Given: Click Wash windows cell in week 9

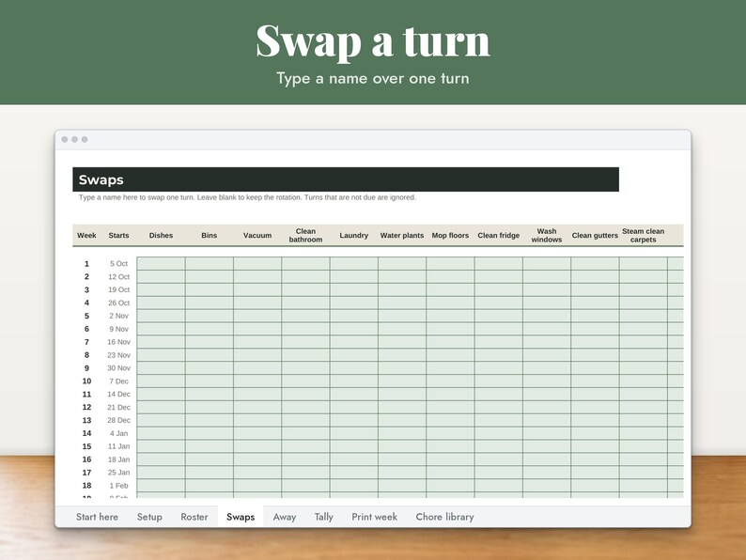Looking at the screenshot, I should pos(547,368).
